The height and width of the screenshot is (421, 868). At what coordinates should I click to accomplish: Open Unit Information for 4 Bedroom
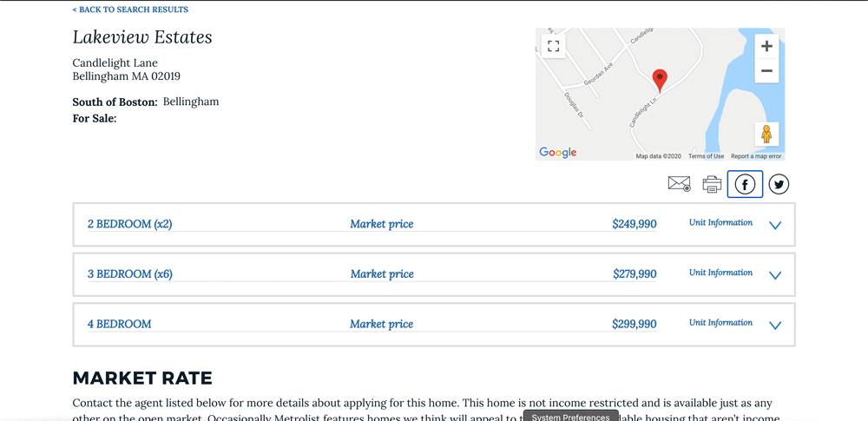pos(720,323)
